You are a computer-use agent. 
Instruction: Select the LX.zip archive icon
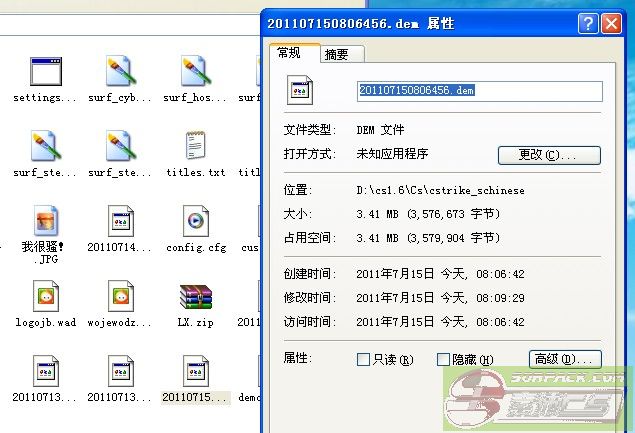195,296
